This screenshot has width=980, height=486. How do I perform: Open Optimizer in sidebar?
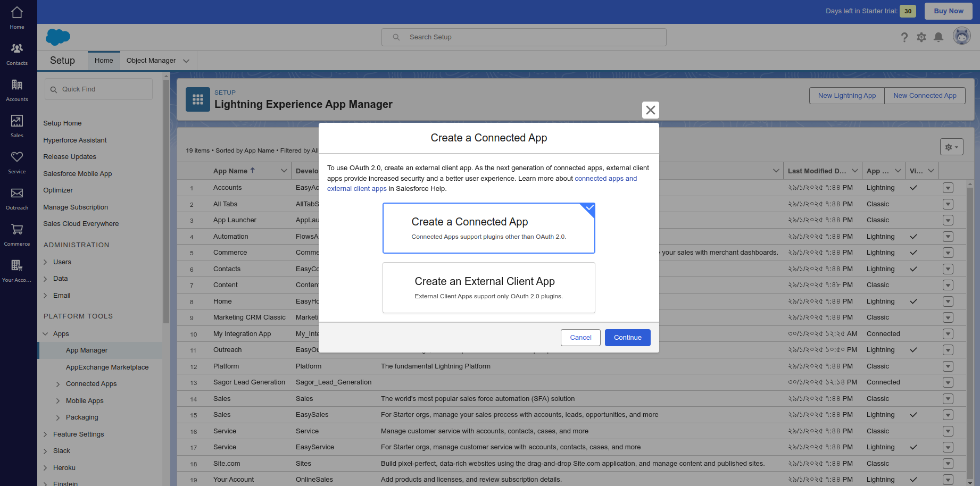point(58,190)
